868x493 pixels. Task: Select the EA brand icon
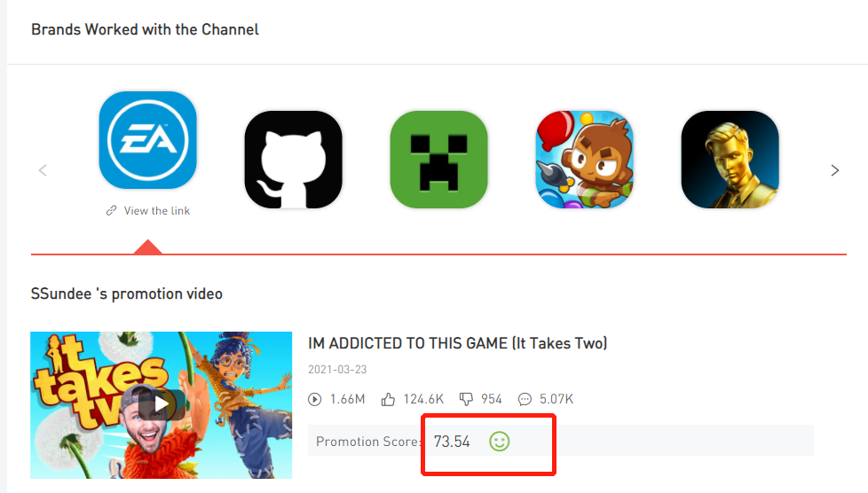[x=148, y=140]
